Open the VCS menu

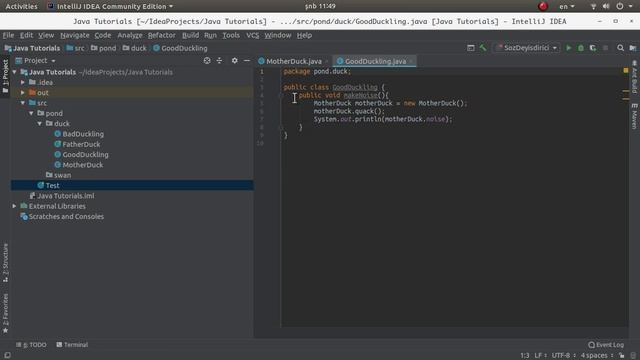(252, 35)
